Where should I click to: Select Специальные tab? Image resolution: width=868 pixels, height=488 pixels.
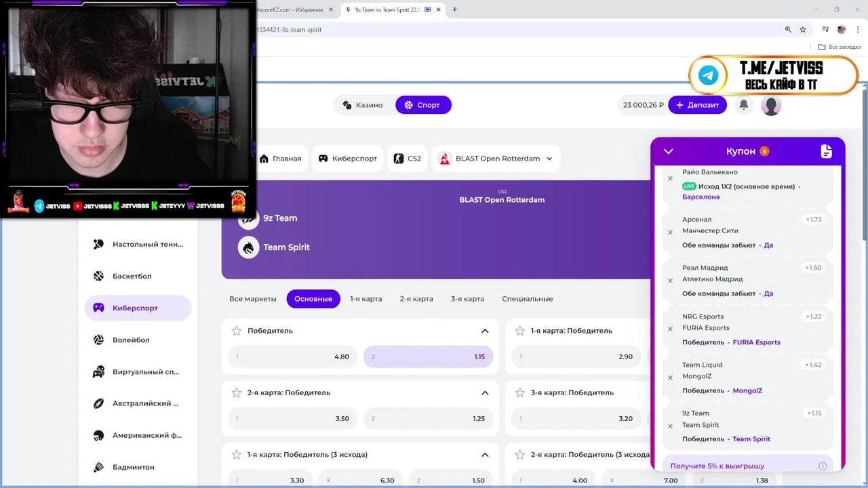[x=528, y=299]
